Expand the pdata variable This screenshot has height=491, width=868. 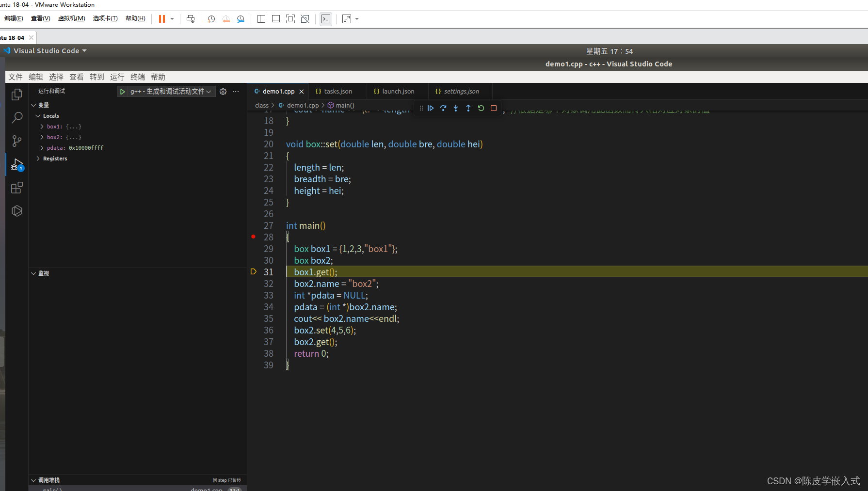[42, 148]
